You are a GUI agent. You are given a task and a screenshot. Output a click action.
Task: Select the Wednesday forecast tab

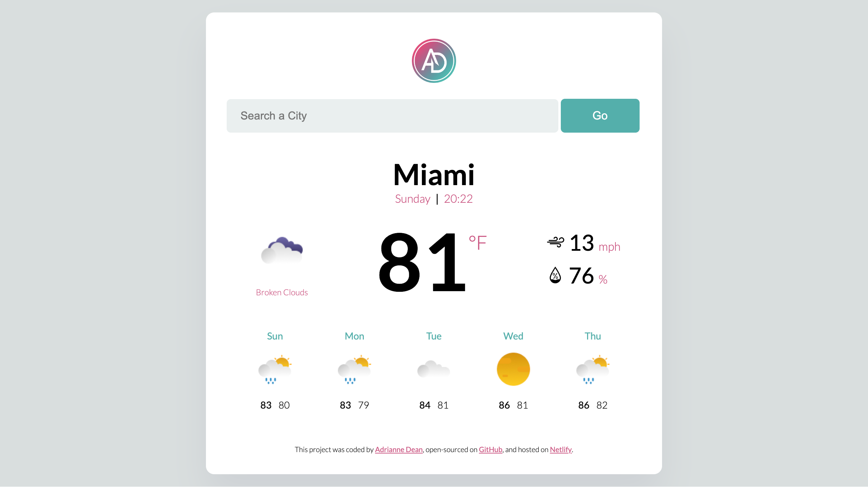[513, 370]
